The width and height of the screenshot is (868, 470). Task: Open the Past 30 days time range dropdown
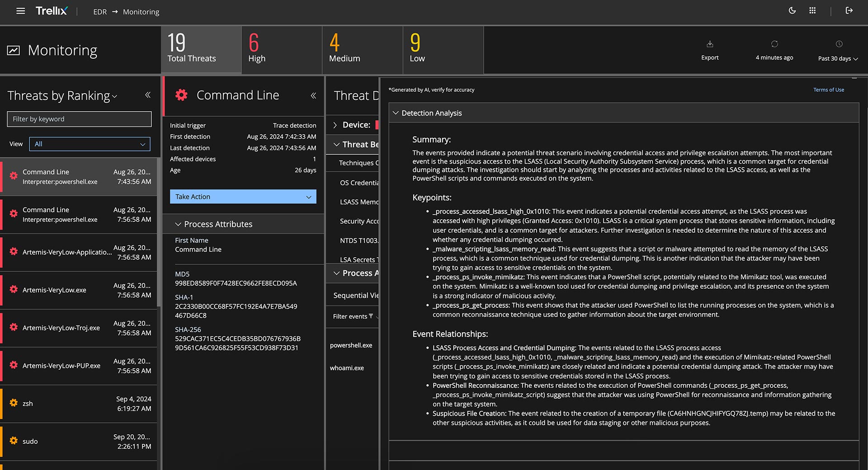[x=838, y=58]
